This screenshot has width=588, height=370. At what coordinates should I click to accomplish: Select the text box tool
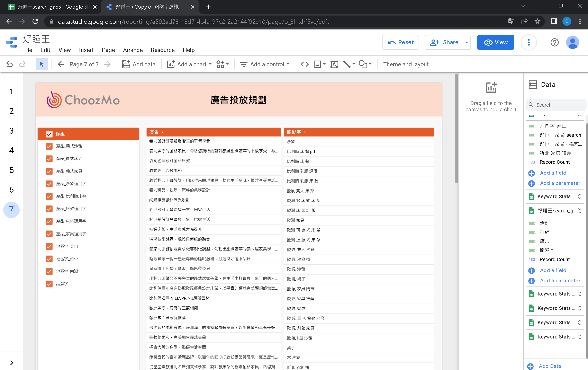[x=334, y=64]
